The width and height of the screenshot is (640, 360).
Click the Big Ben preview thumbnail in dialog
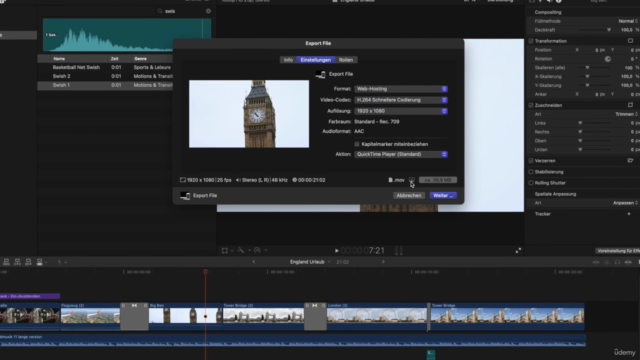[x=249, y=114]
